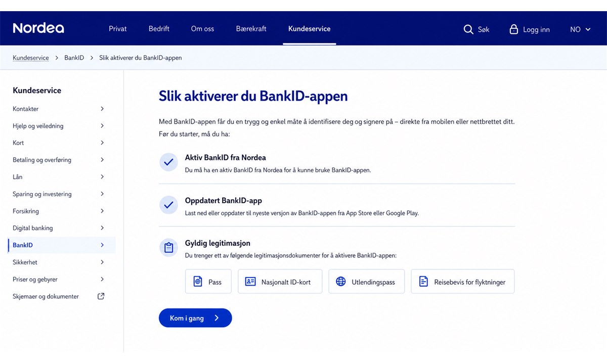
Task: Click the padlock icon beside Logg inn
Action: pyautogui.click(x=514, y=29)
